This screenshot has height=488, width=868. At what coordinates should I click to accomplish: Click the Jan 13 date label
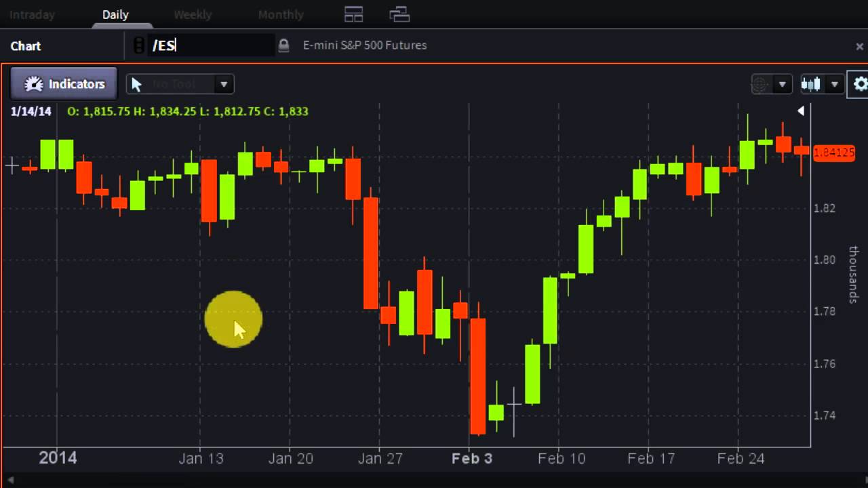(x=201, y=459)
